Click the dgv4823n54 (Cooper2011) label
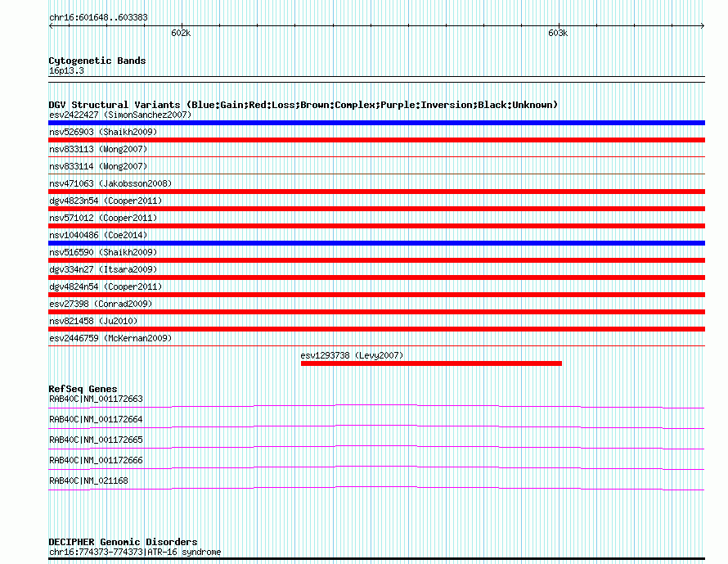 [106, 201]
